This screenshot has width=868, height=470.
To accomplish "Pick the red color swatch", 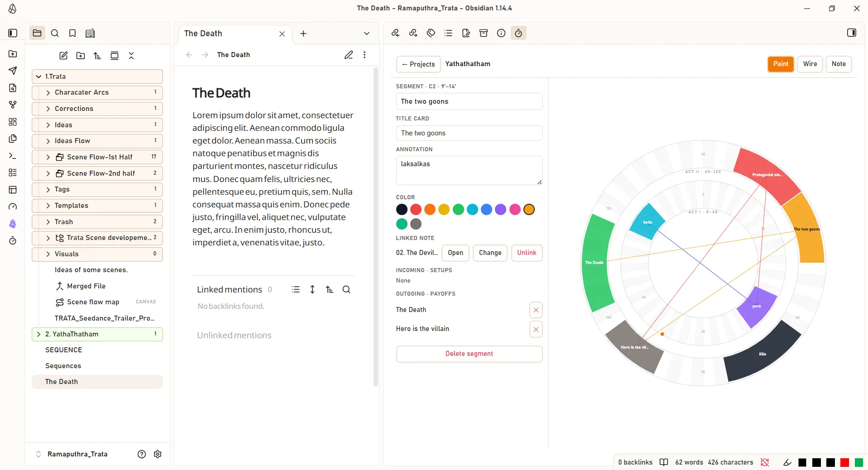I will tap(416, 209).
